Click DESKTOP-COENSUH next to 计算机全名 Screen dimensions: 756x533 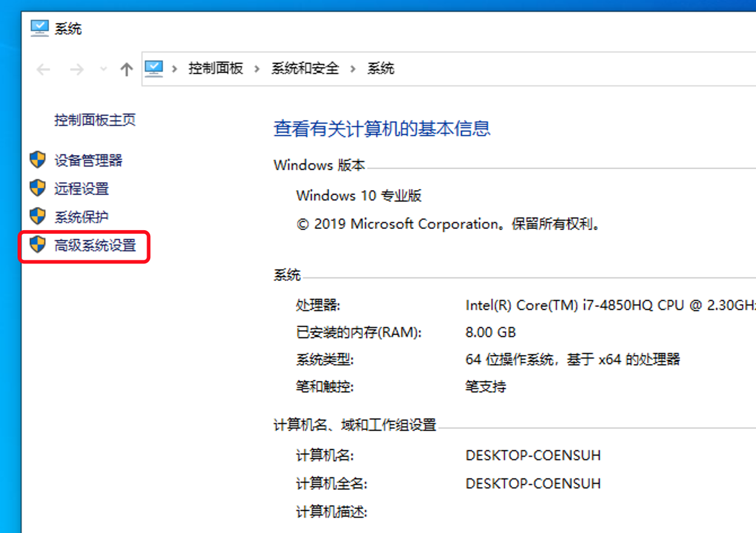pos(533,483)
